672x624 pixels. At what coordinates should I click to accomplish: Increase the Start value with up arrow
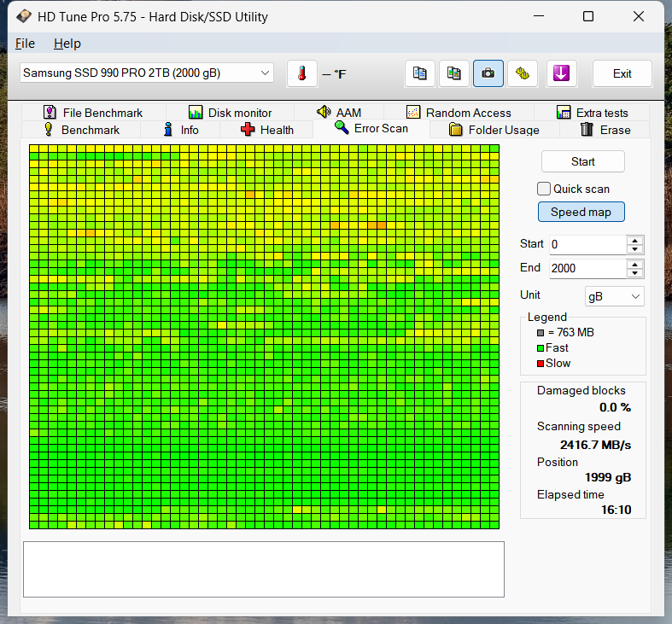[x=634, y=241]
